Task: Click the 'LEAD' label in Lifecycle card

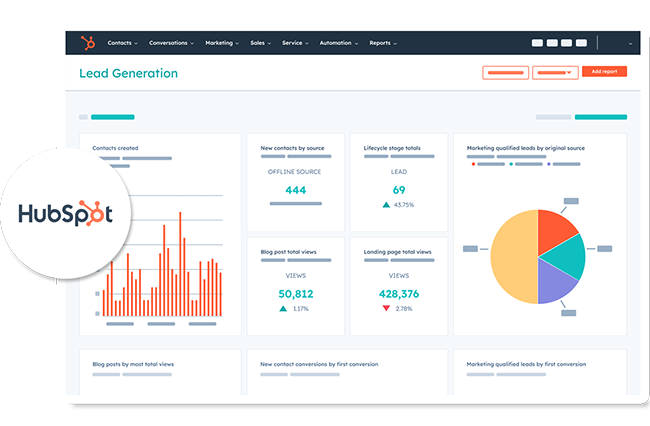Action: 399,172
